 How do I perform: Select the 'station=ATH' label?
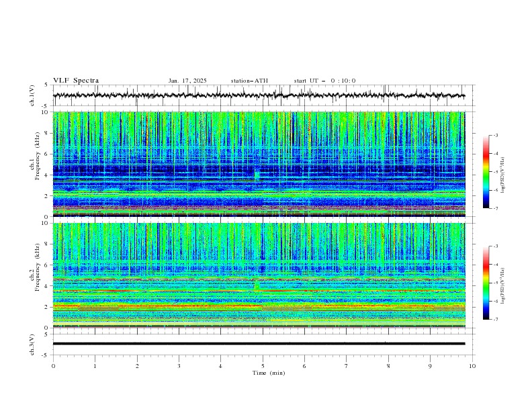[x=249, y=81]
